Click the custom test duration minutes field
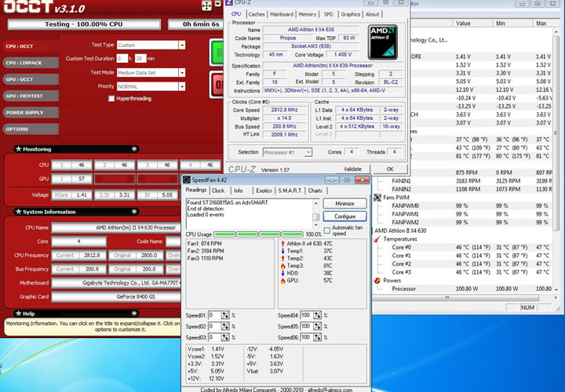The height and width of the screenshot is (392, 565). tap(140, 58)
